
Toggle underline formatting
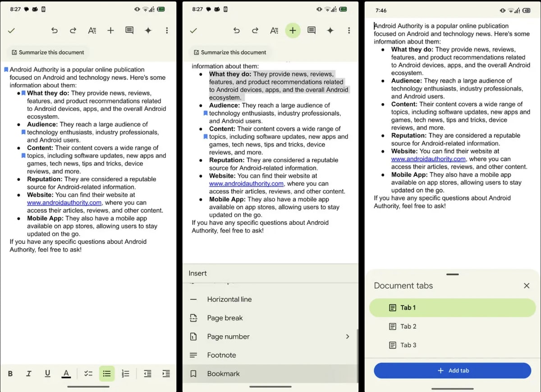point(47,374)
